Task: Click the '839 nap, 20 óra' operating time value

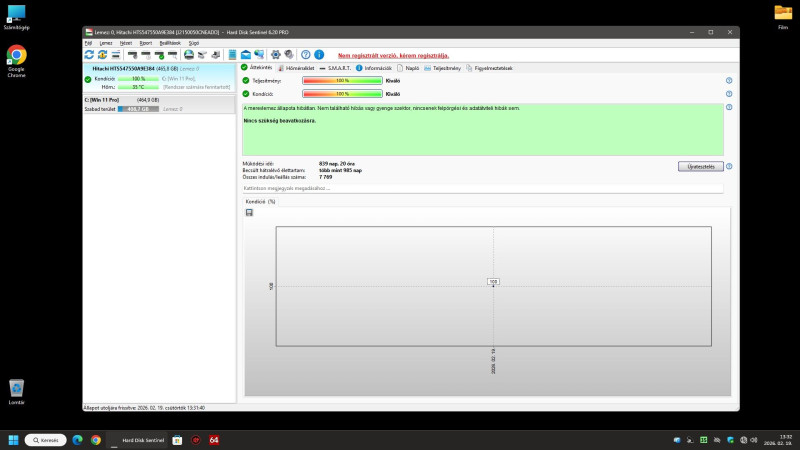Action: click(337, 164)
